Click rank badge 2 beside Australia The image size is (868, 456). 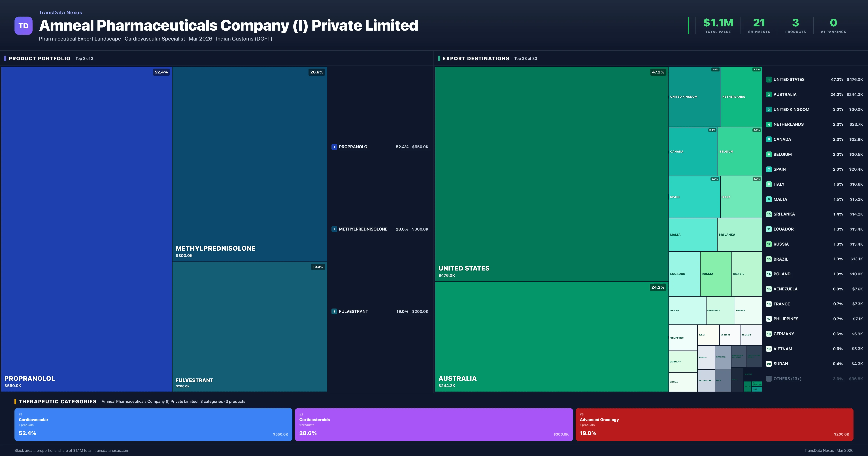pos(769,94)
